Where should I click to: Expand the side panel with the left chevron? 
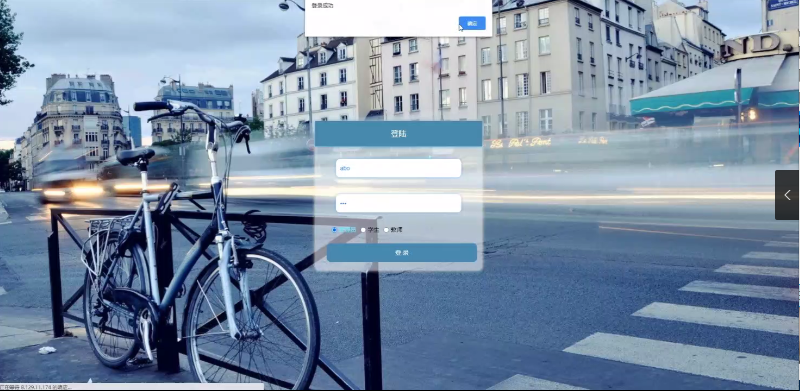787,195
